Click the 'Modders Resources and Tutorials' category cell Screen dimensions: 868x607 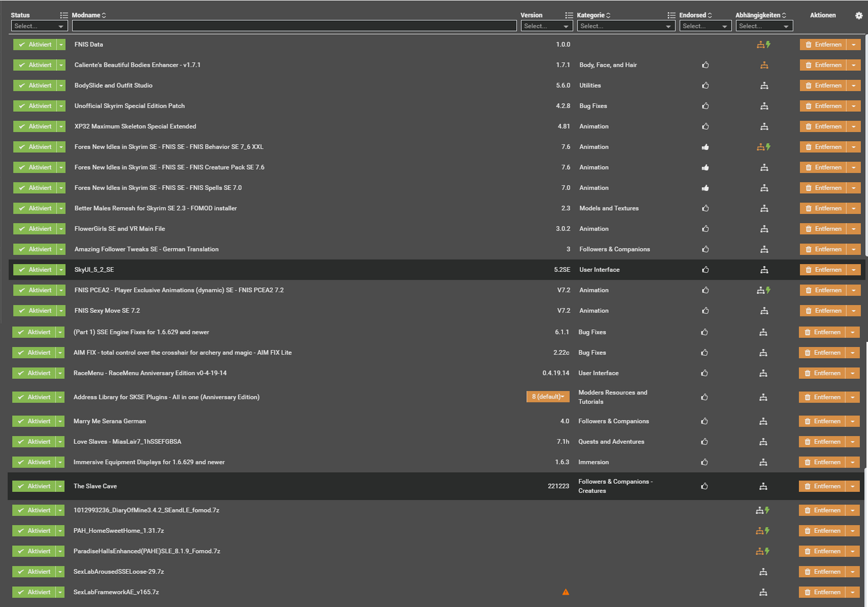(x=613, y=397)
